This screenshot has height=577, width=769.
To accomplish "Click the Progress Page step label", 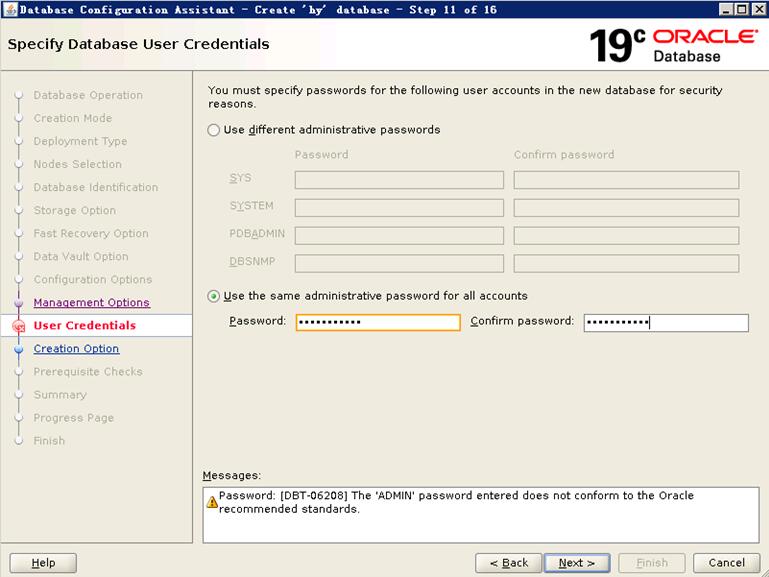I will pos(74,418).
